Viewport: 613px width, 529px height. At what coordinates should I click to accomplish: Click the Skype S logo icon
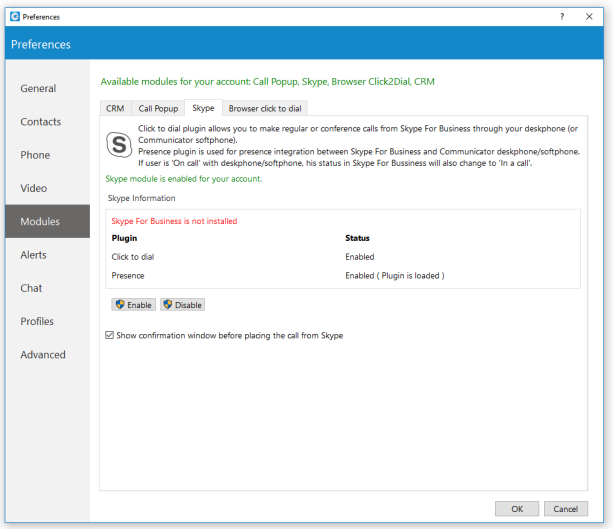pos(119,145)
